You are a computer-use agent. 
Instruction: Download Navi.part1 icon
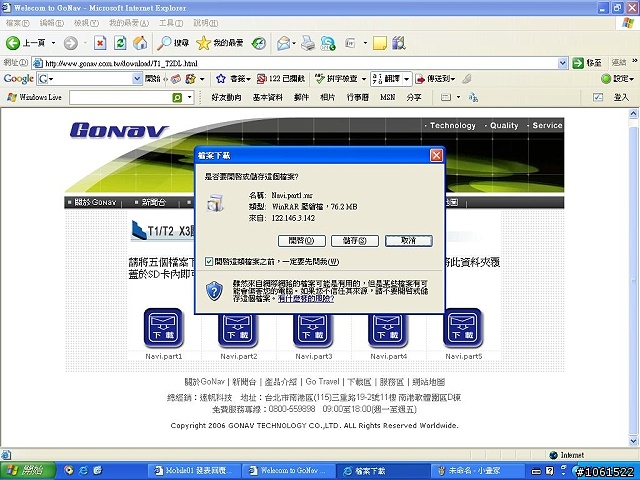(x=163, y=328)
